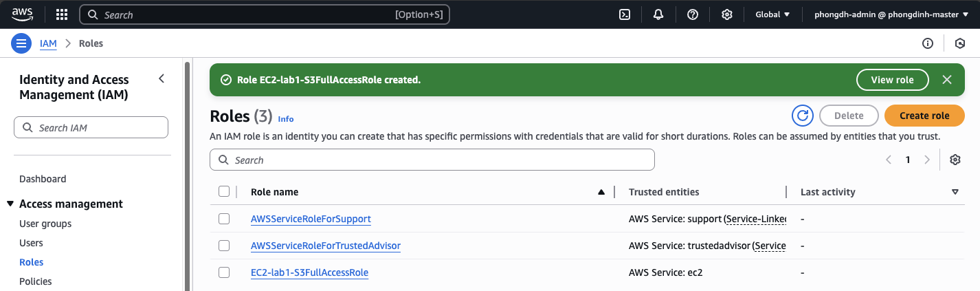Image resolution: width=980 pixels, height=291 pixels.
Task: Click the Create role button
Action: [x=924, y=116]
